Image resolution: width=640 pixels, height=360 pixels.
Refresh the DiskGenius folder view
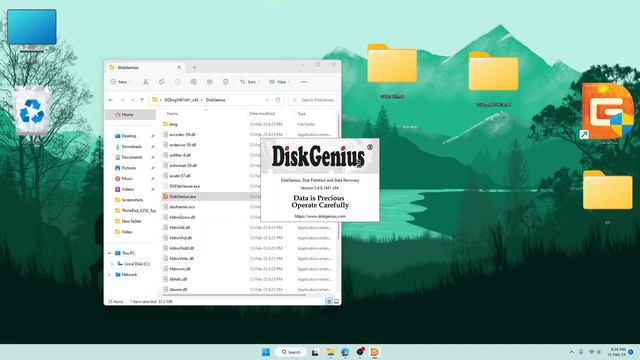(x=278, y=100)
